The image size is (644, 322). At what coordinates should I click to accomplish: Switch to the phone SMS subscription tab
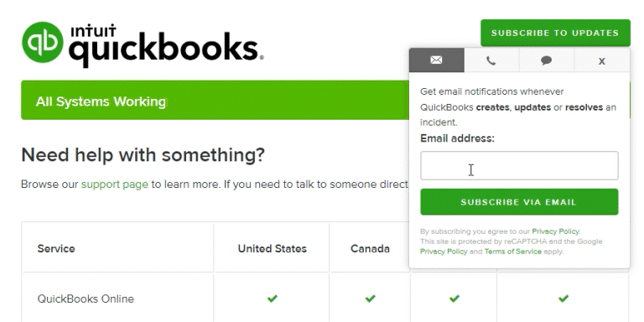491,60
